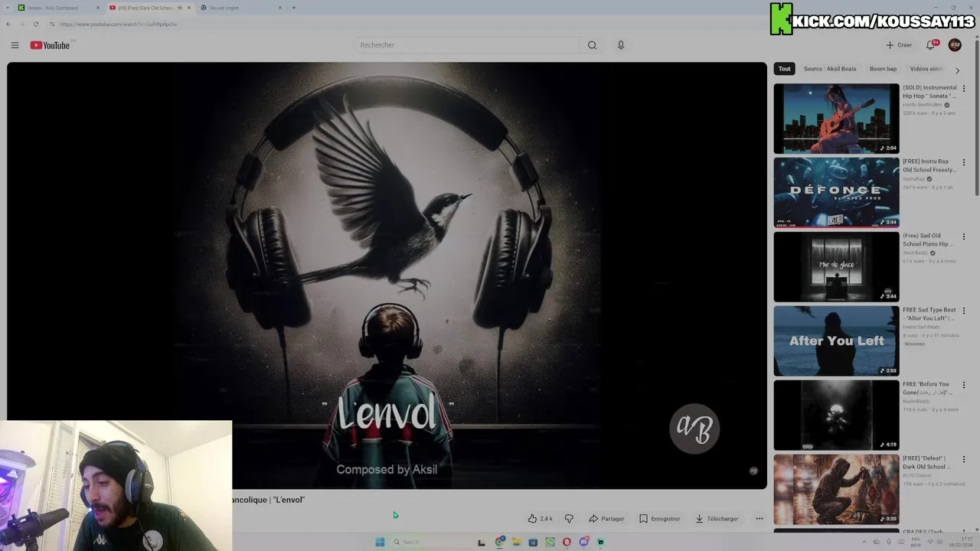Click the AB channel watermark in video

694,429
